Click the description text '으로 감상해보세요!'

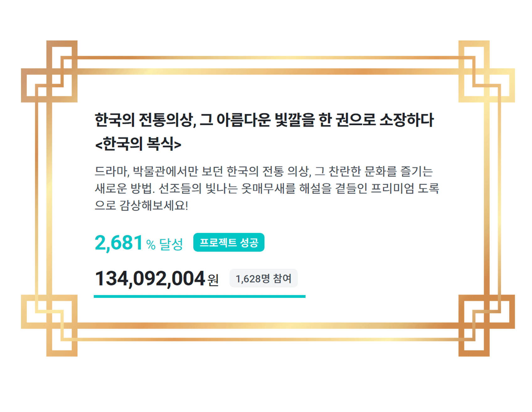141,205
